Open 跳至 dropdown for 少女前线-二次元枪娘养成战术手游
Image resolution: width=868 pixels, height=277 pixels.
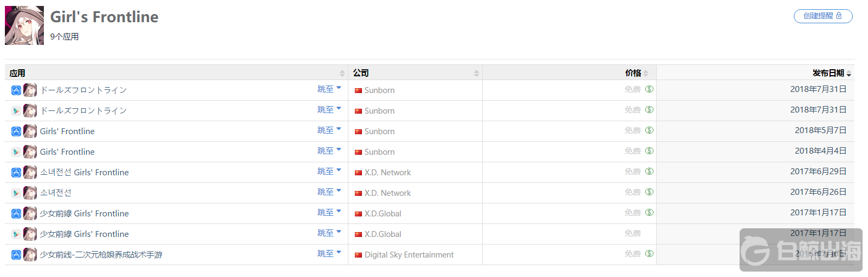coord(329,254)
